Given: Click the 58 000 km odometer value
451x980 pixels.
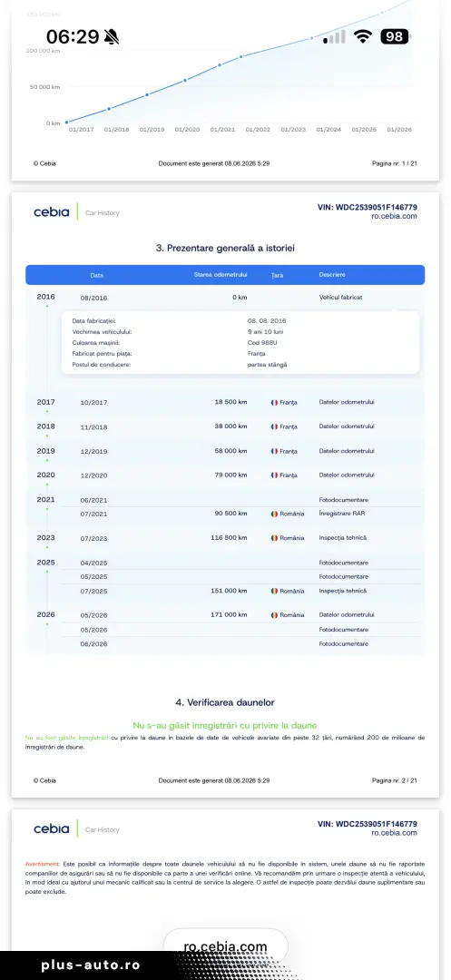Looking at the screenshot, I should [230, 451].
